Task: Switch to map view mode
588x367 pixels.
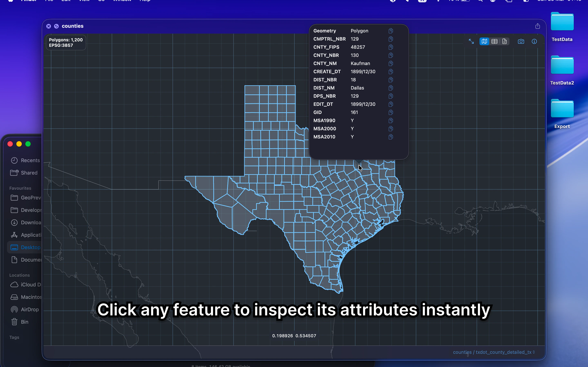Action: click(484, 42)
